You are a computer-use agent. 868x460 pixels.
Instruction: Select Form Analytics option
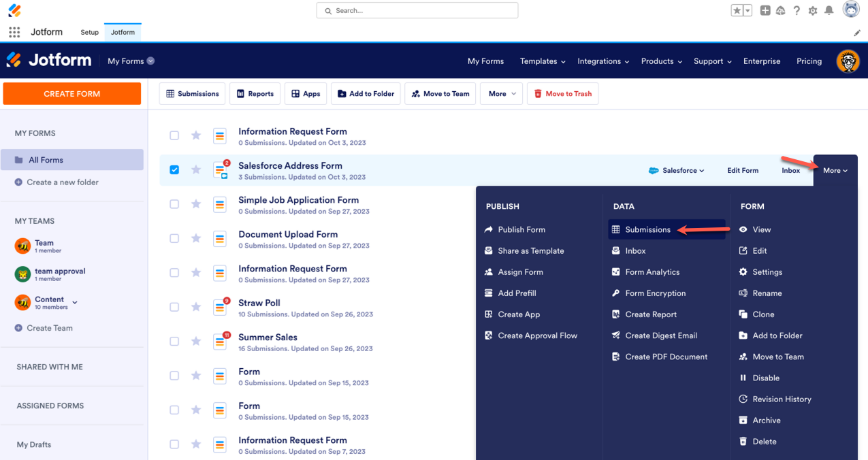pyautogui.click(x=645, y=272)
